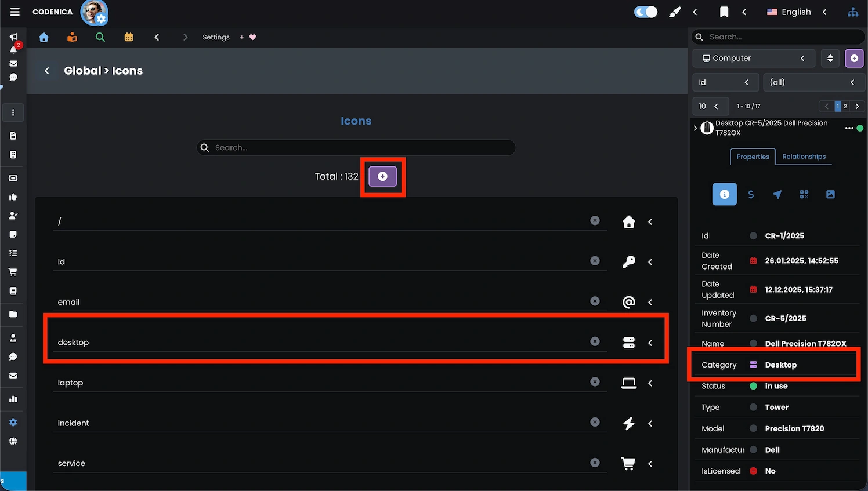Click the icons Search field
The height and width of the screenshot is (491, 868).
(x=356, y=147)
